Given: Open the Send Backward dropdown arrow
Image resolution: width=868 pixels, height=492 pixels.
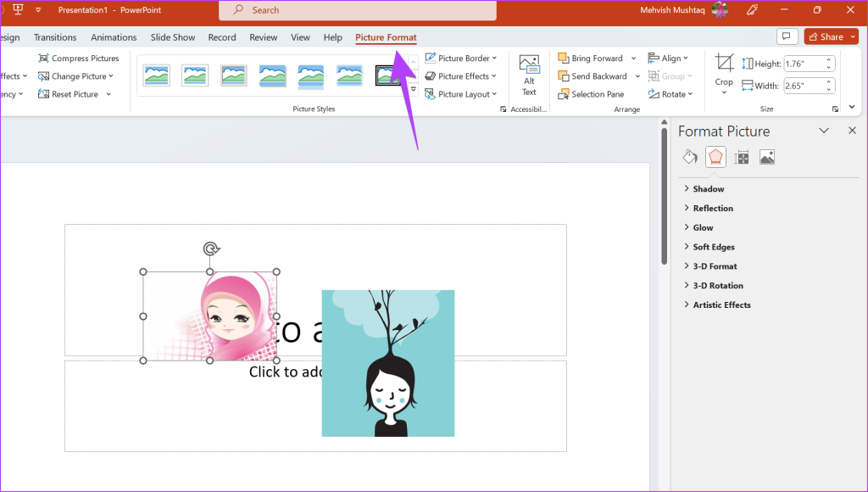Looking at the screenshot, I should click(637, 75).
